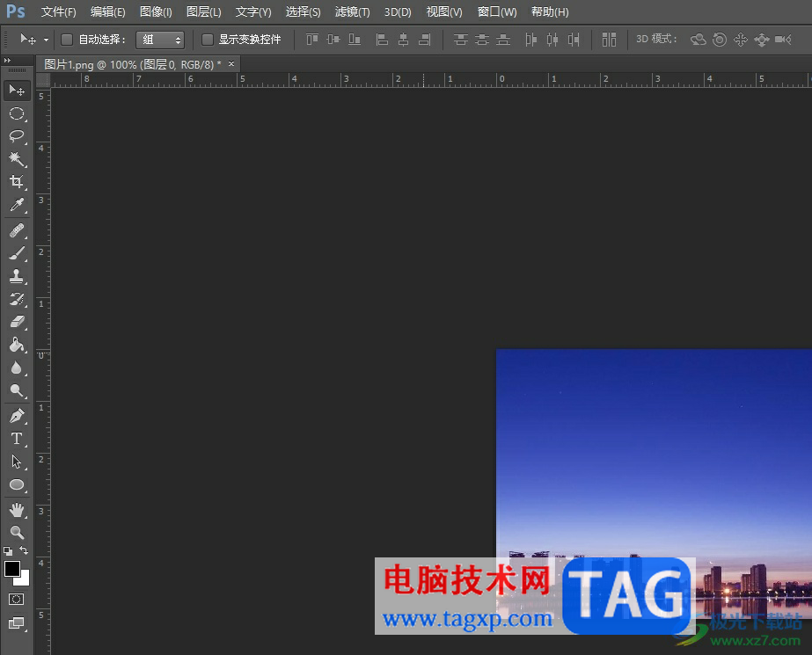Open the 选择(S) menu
Image resolution: width=812 pixels, height=655 pixels.
click(x=303, y=12)
